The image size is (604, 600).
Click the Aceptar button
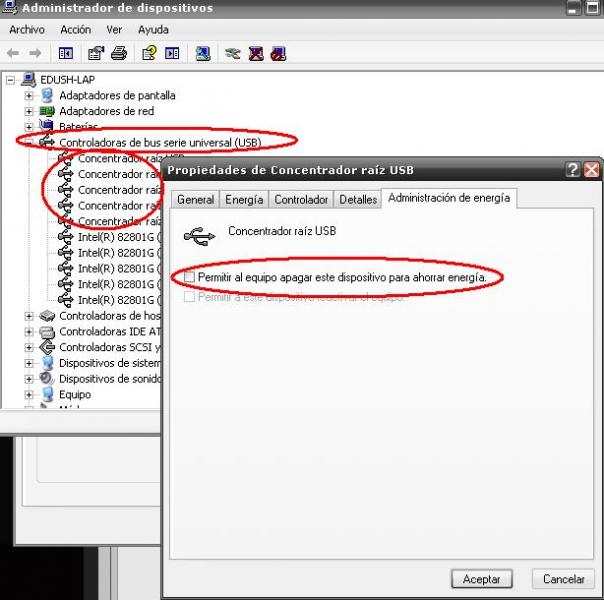click(x=482, y=579)
